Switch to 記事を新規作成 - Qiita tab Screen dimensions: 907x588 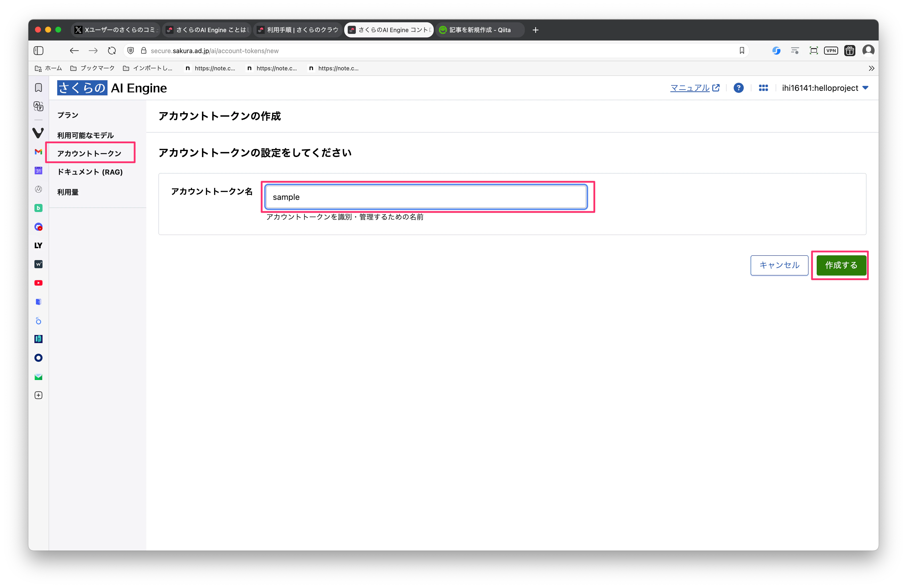pyautogui.click(x=480, y=30)
